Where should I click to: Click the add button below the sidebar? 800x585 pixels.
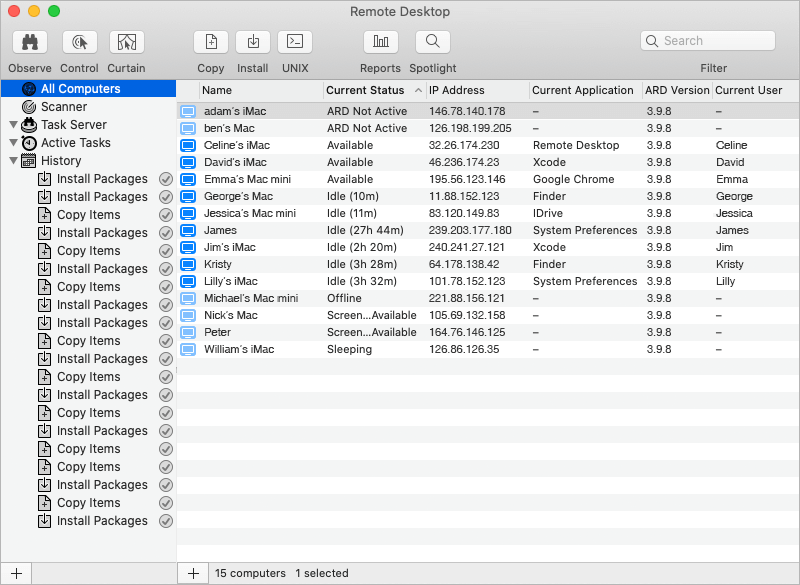16,573
